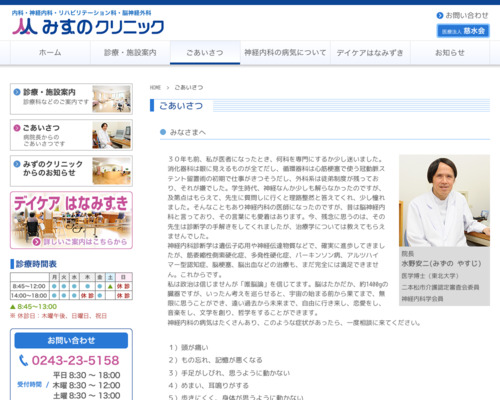This screenshot has height=400, width=500.
Task: Click list item 3) 手足がしびれ
Action: (229, 373)
